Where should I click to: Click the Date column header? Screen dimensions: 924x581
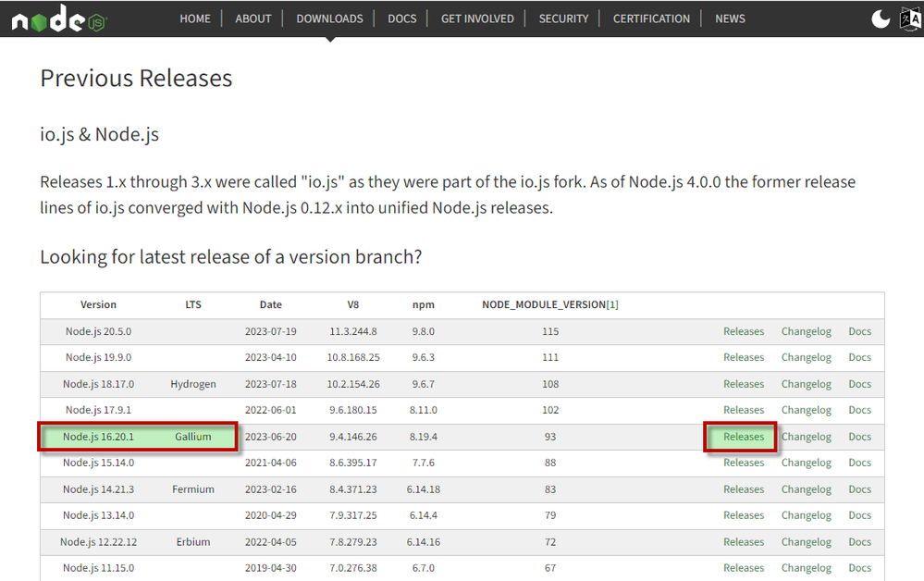[270, 304]
